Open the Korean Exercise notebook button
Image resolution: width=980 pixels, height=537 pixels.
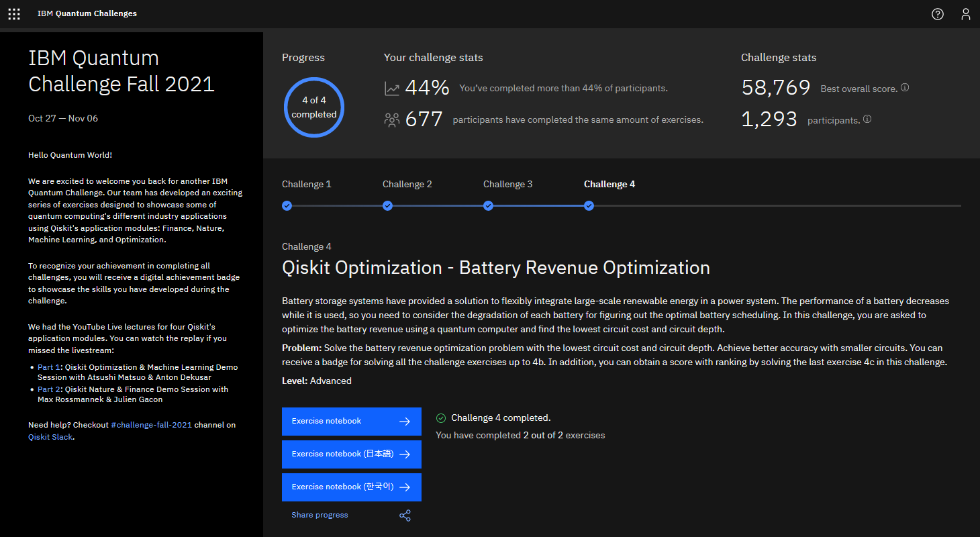pyautogui.click(x=352, y=487)
